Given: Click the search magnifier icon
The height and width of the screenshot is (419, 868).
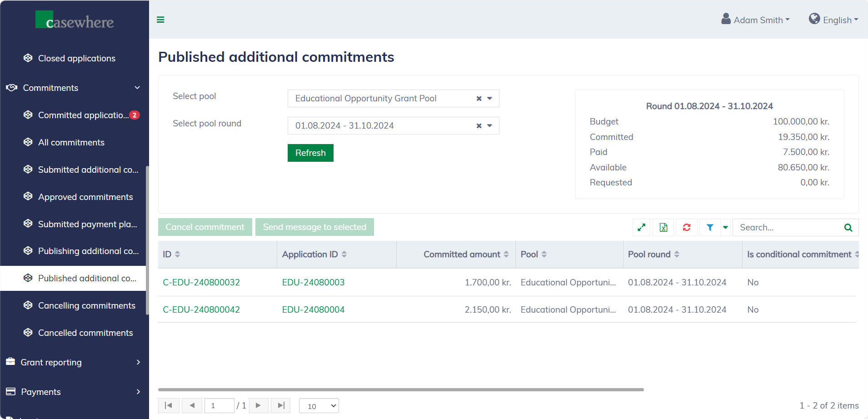Looking at the screenshot, I should [848, 228].
